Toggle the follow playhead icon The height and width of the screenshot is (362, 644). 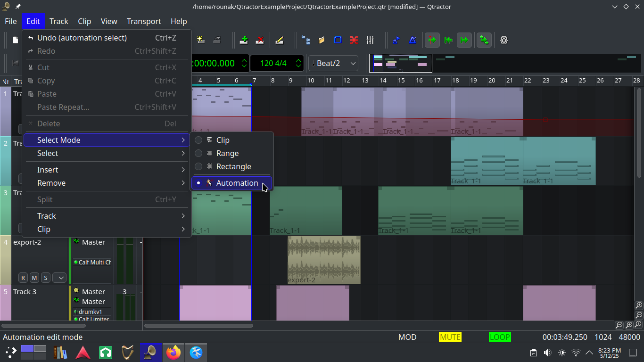click(x=432, y=40)
